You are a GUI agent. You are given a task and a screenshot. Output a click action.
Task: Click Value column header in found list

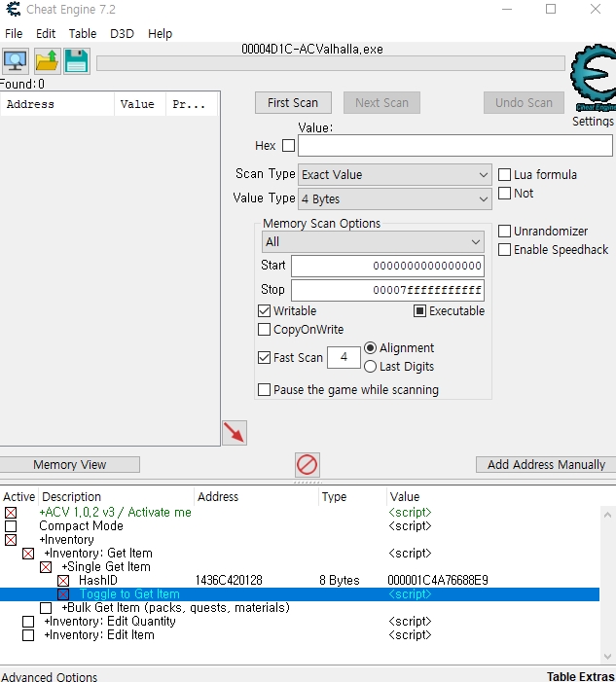point(140,104)
